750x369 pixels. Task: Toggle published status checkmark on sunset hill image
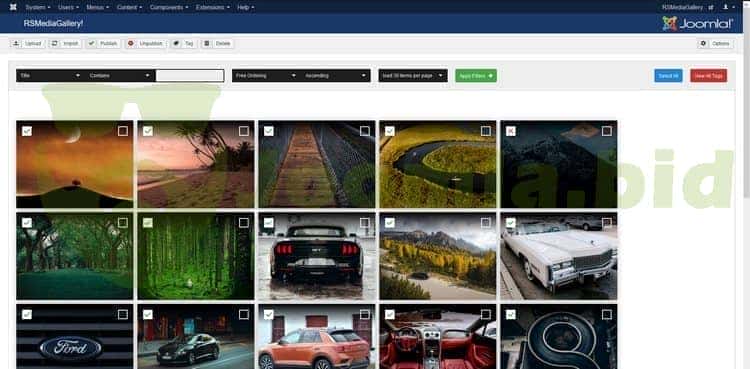tap(27, 131)
